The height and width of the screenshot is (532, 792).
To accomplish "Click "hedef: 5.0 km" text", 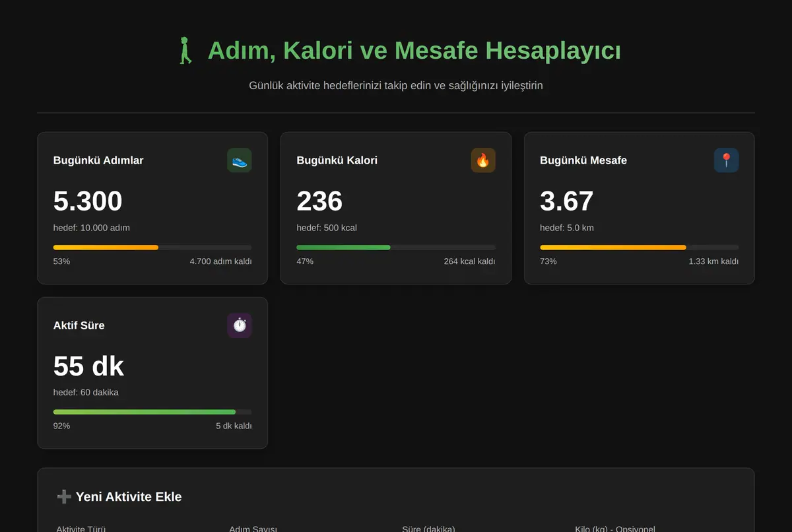I will point(567,228).
